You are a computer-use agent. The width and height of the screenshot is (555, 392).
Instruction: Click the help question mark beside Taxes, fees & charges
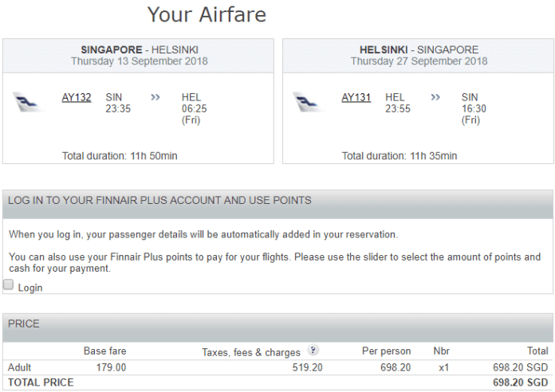coord(313,351)
